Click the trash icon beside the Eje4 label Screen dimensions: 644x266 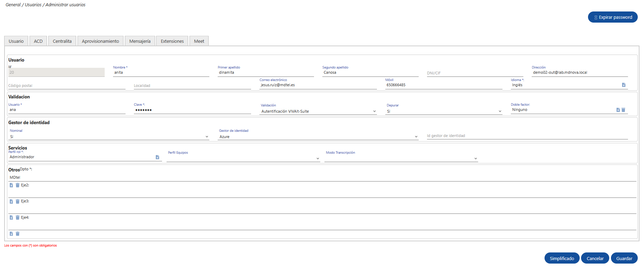[17, 218]
